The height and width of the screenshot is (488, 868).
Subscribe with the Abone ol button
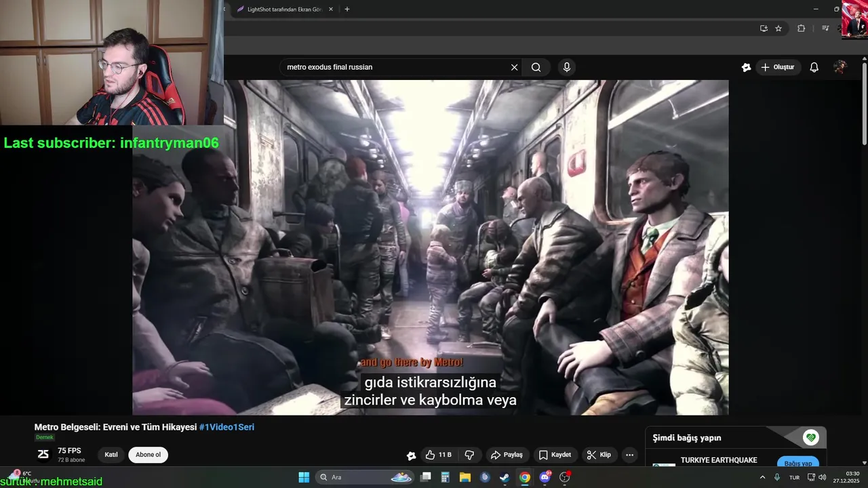click(x=148, y=455)
